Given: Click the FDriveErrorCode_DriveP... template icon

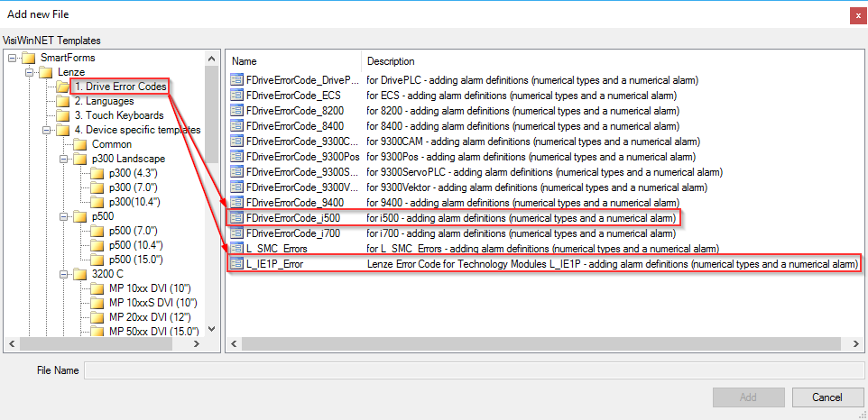Looking at the screenshot, I should coord(236,80).
